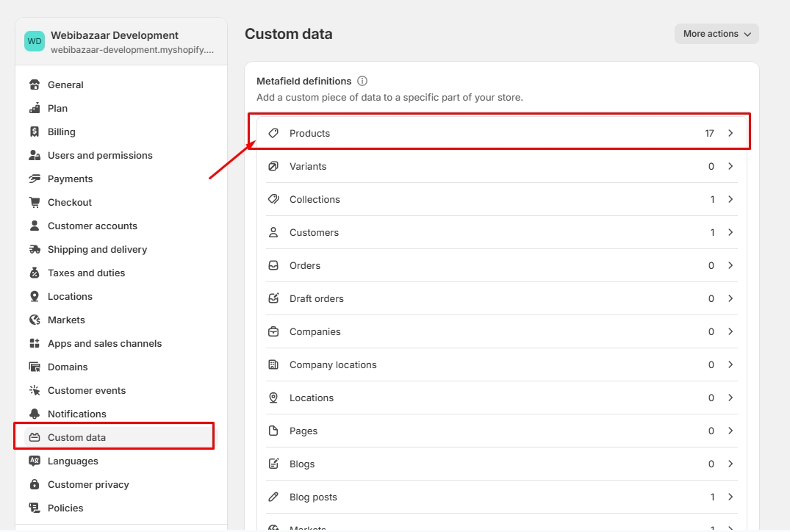
Task: Click the Billing dollar icon
Action: [x=35, y=132]
